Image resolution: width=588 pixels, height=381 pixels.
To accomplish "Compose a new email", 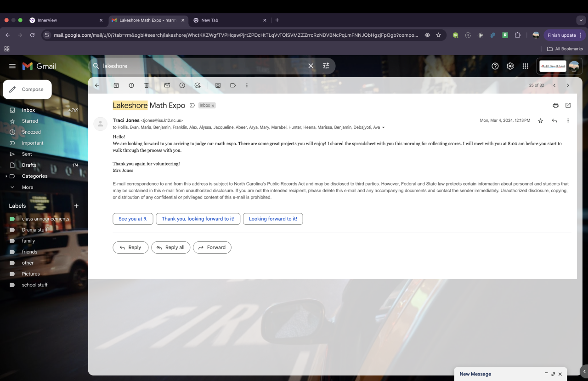I will (27, 90).
